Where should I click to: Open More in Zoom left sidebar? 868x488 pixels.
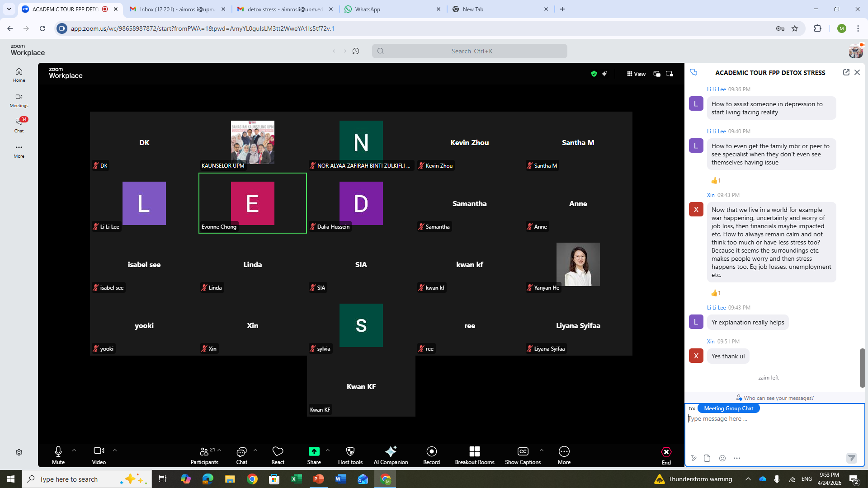coord(19,151)
